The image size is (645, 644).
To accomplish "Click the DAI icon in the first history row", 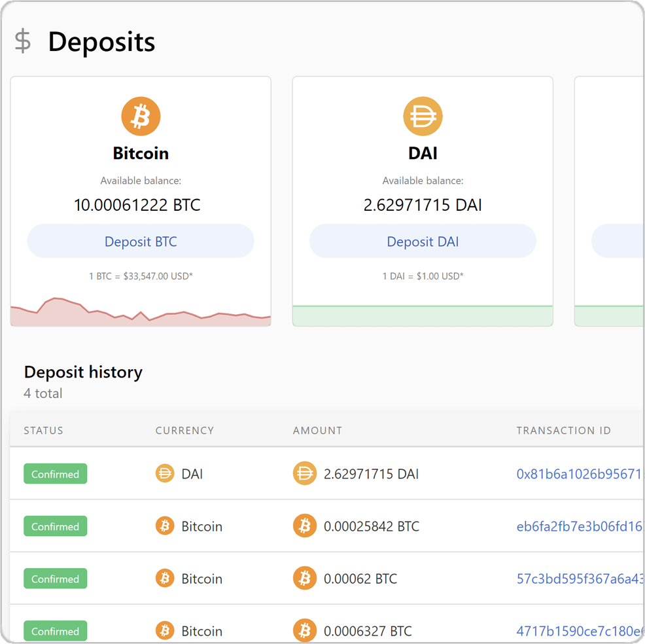I will tap(164, 473).
